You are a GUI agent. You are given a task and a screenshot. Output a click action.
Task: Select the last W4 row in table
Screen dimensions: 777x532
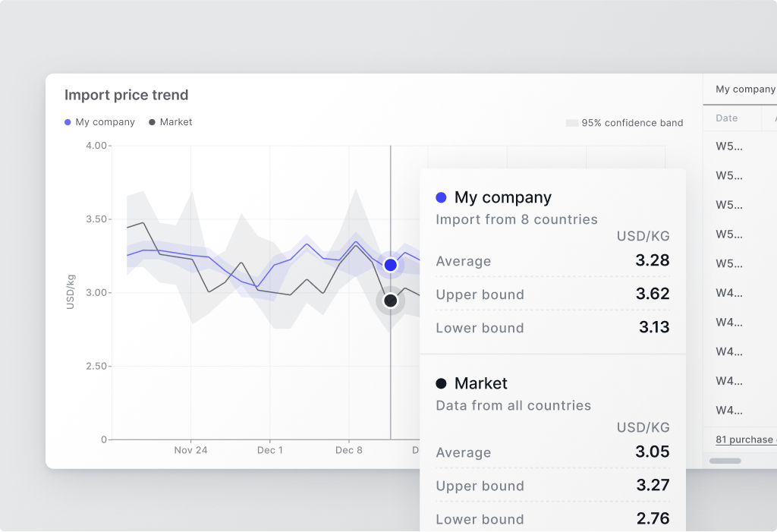(x=729, y=411)
